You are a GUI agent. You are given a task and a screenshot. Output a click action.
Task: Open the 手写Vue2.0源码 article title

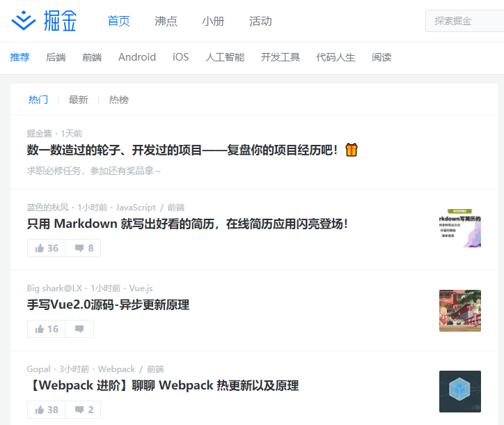click(x=108, y=304)
